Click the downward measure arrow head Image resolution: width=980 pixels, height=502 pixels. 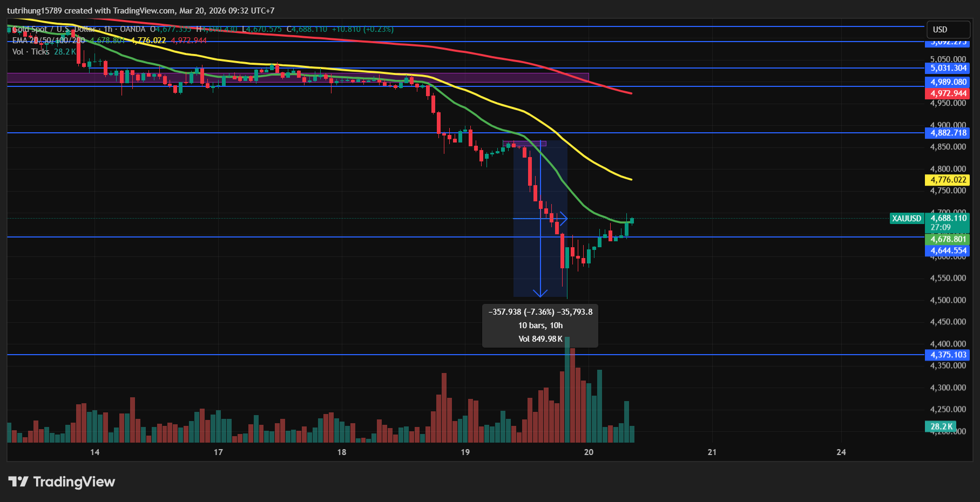click(x=540, y=293)
